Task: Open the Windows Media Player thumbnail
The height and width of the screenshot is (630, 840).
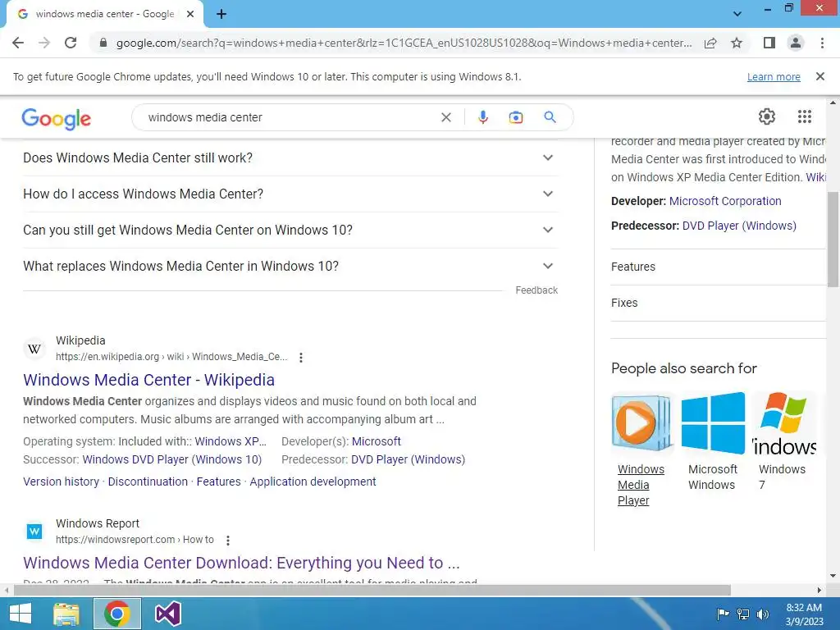Action: tap(641, 423)
